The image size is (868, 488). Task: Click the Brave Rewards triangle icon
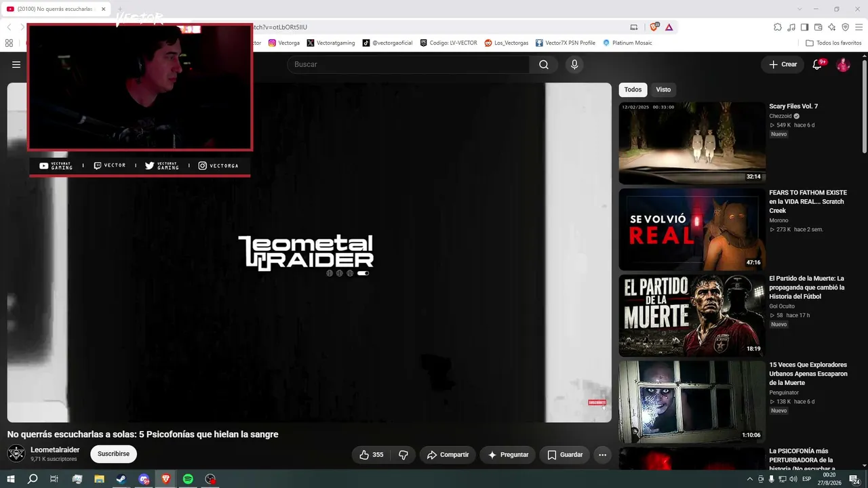coord(669,27)
